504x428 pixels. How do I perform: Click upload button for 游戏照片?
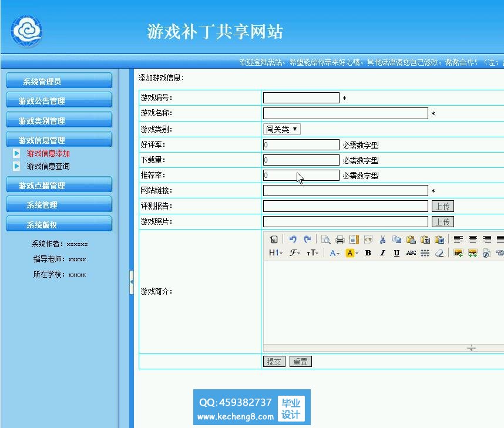(442, 222)
